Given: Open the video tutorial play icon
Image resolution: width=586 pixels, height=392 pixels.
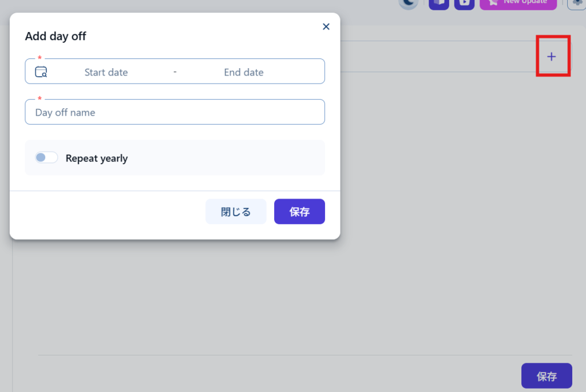Looking at the screenshot, I should 464,3.
